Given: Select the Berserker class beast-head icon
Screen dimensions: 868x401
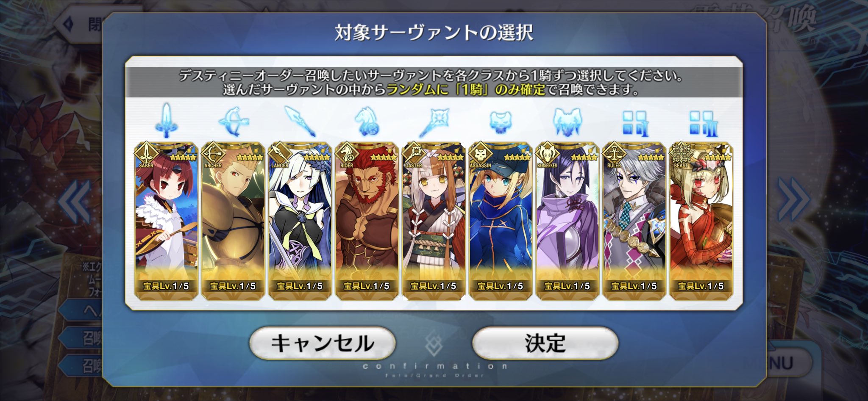Looking at the screenshot, I should coord(567,122).
